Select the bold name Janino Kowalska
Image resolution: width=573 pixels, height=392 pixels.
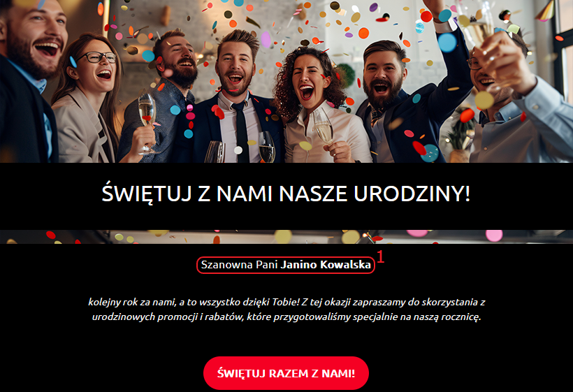(x=326, y=265)
